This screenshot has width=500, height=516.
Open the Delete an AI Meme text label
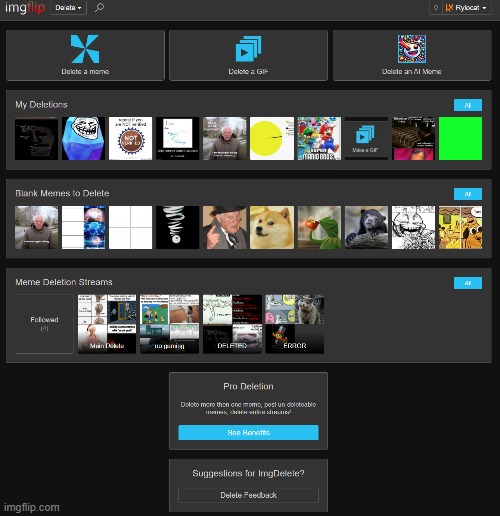point(412,71)
